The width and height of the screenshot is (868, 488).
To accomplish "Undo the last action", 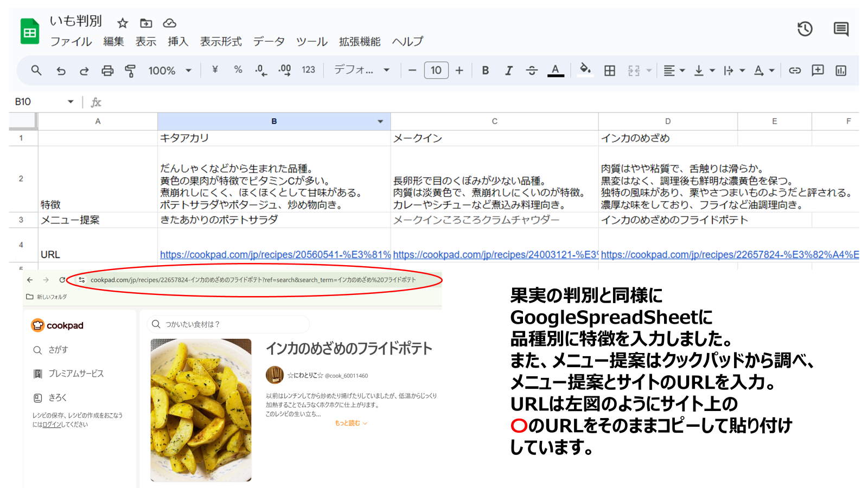I will 61,70.
